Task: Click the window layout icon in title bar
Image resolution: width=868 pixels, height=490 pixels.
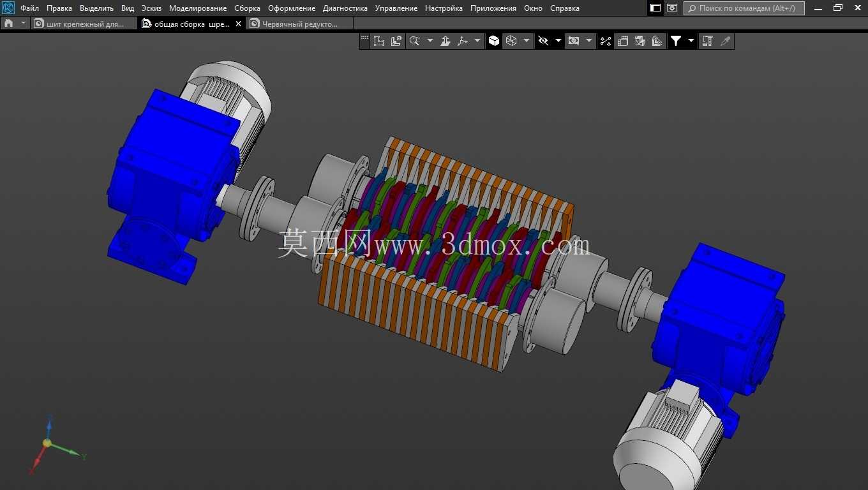Action: [655, 8]
